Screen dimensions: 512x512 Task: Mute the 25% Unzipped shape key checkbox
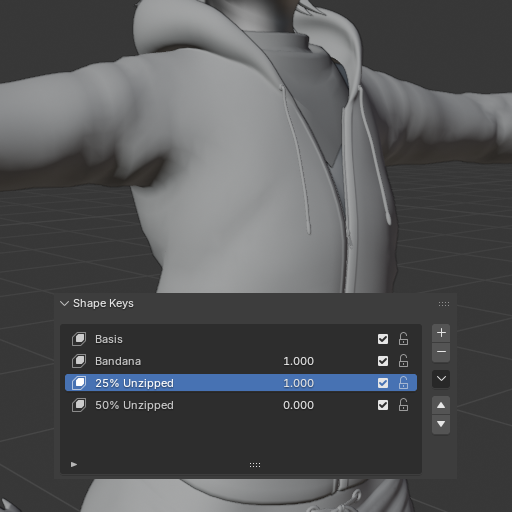(x=383, y=383)
